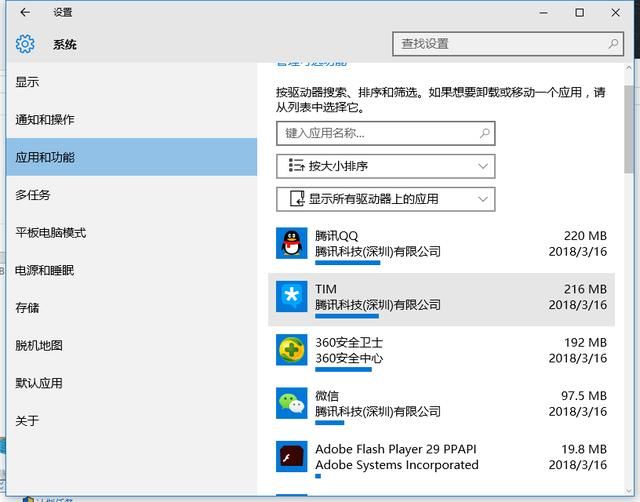
Task: Select 应用和功能 in sidebar
Action: 131,157
